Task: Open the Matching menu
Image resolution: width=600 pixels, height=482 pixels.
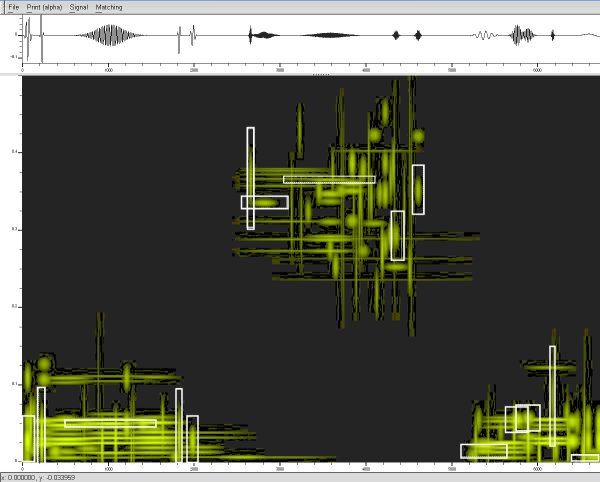Action: coord(109,7)
